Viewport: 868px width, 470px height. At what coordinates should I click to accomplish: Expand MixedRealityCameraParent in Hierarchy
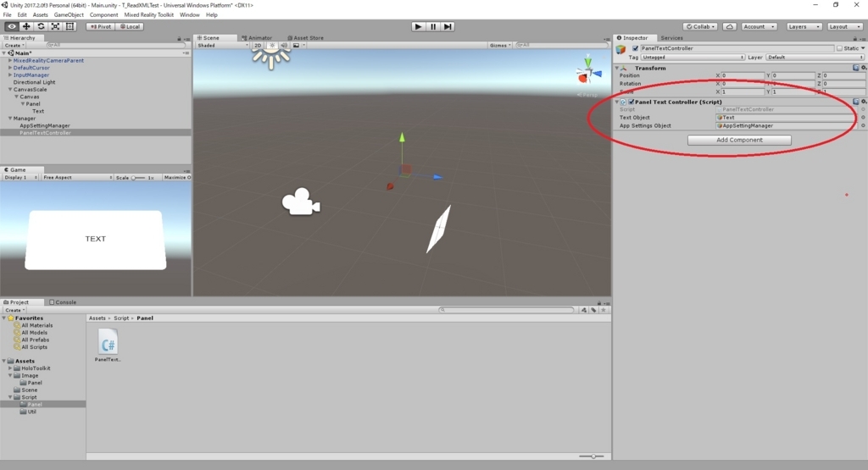coord(10,60)
